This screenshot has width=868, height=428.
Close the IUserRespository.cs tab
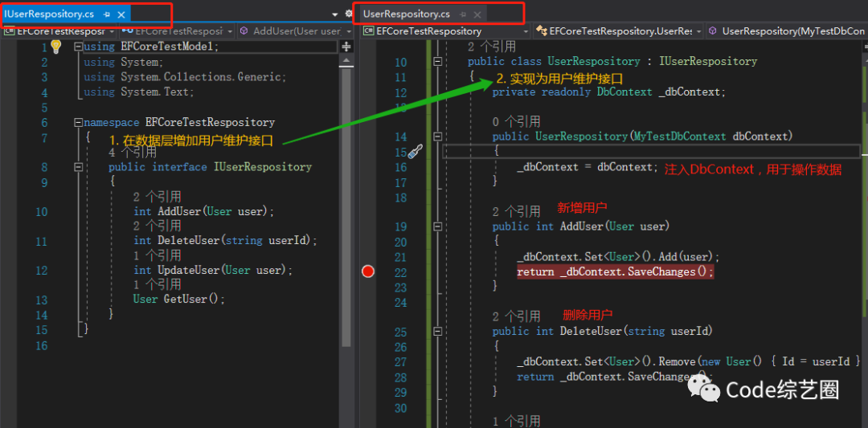[121, 15]
